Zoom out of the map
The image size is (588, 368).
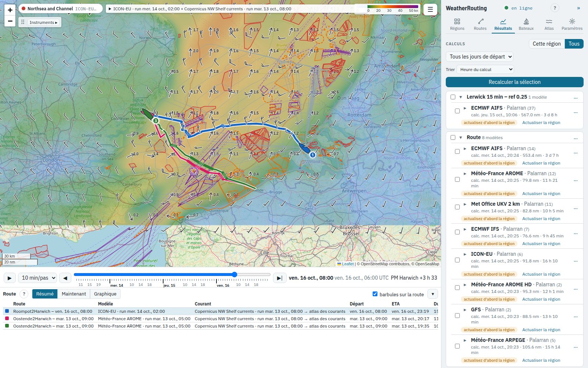pos(10,21)
